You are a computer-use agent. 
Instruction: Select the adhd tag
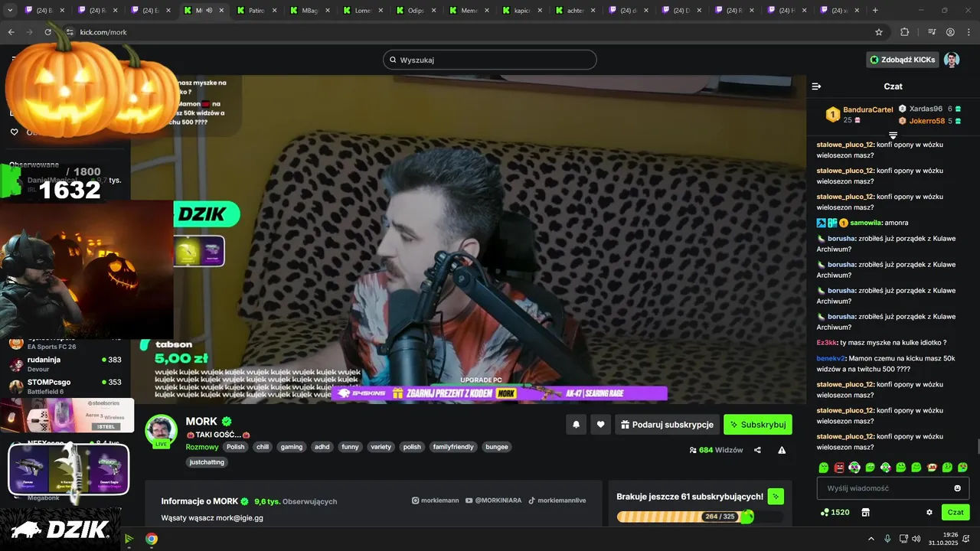pyautogui.click(x=322, y=447)
